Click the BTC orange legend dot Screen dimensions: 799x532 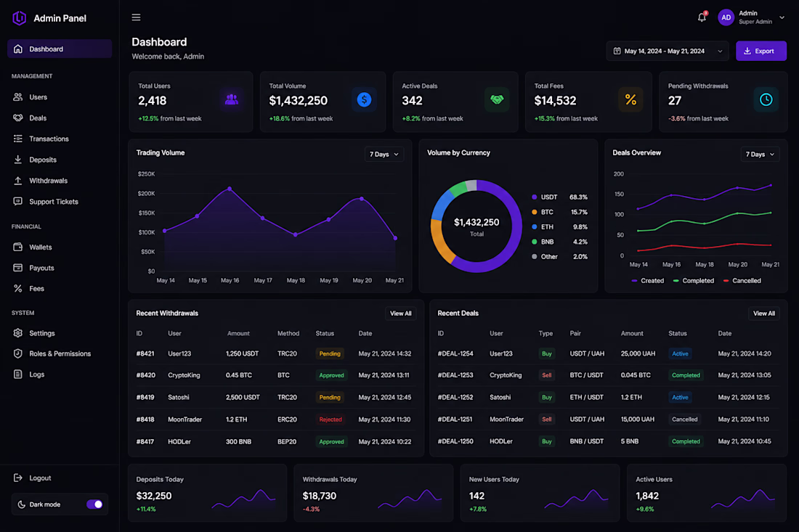[534, 212]
